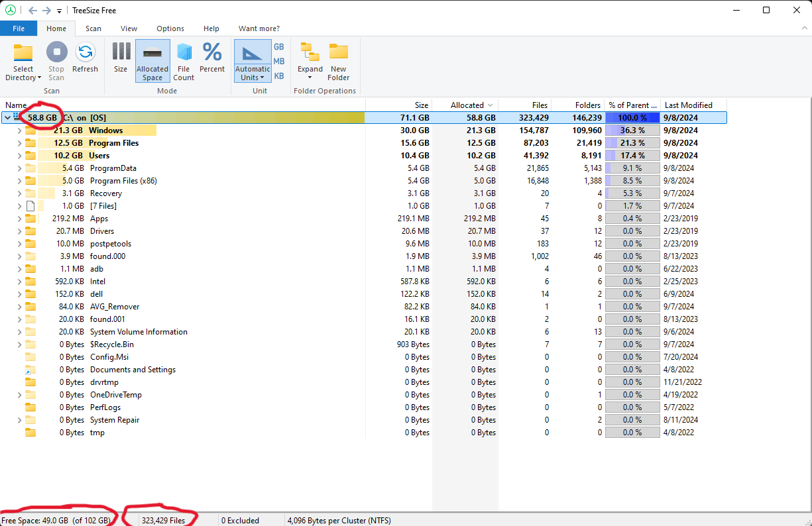Stop the running scan
The width and height of the screenshot is (812, 526).
point(56,62)
